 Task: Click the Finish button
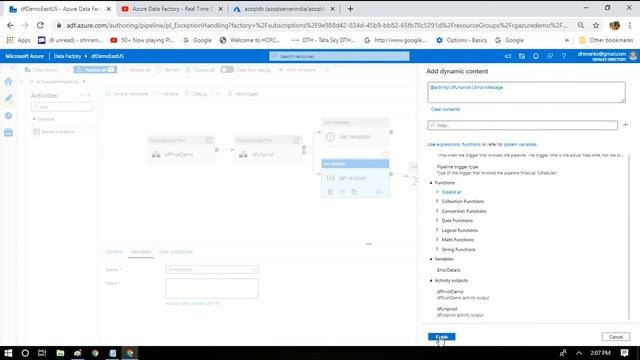point(442,337)
